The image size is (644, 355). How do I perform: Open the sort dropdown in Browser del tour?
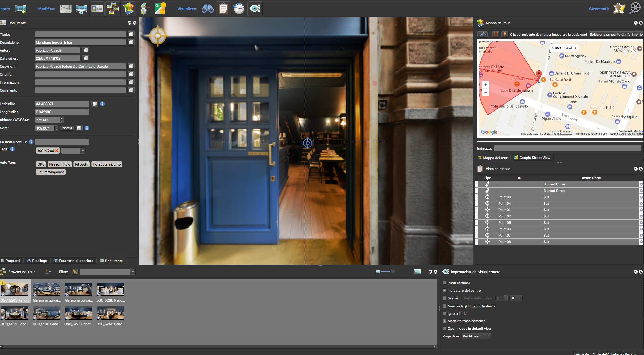tap(48, 272)
